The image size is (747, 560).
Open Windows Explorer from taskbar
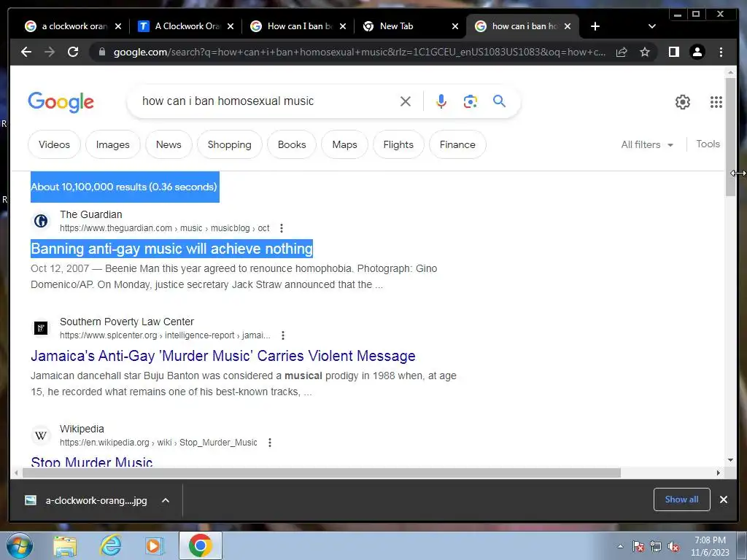[x=65, y=545]
